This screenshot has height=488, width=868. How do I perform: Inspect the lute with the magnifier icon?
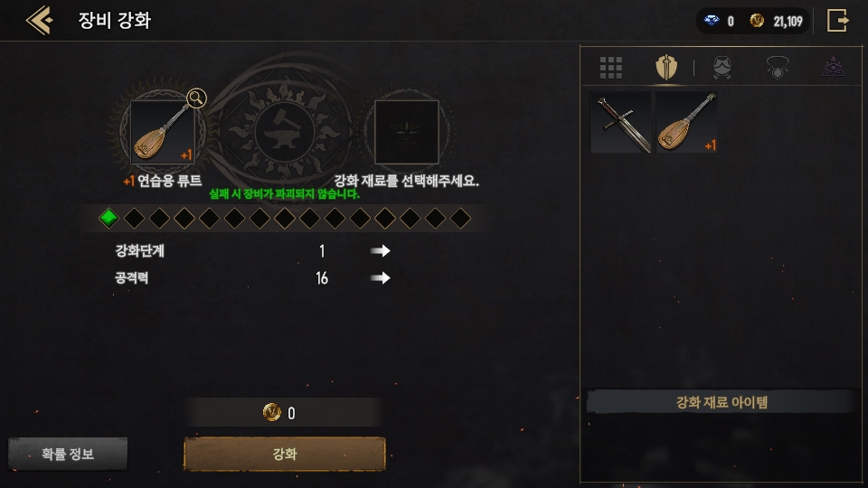pos(196,98)
